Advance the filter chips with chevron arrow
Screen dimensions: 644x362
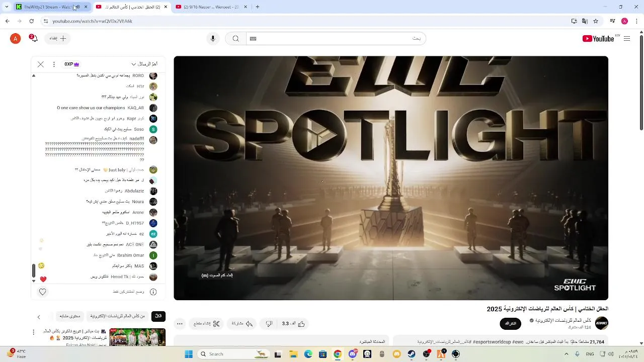pyautogui.click(x=39, y=317)
